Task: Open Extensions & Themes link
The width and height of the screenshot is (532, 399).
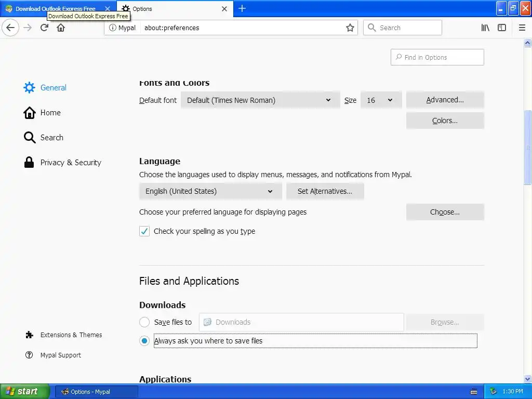Action: click(x=71, y=335)
